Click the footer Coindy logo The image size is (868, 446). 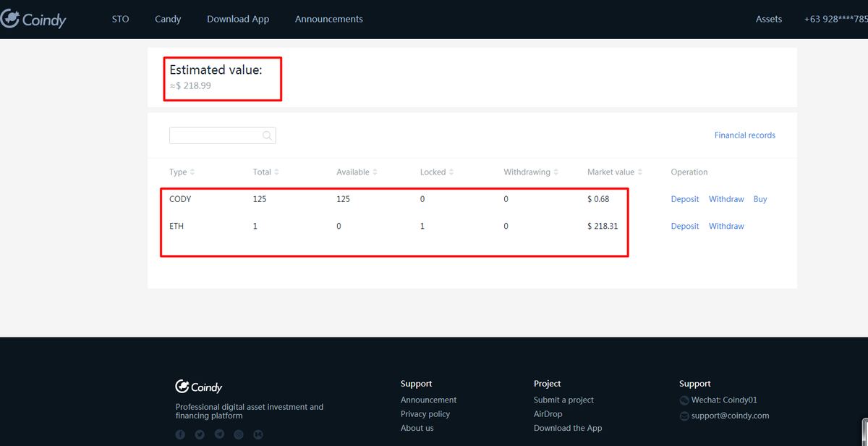click(199, 387)
